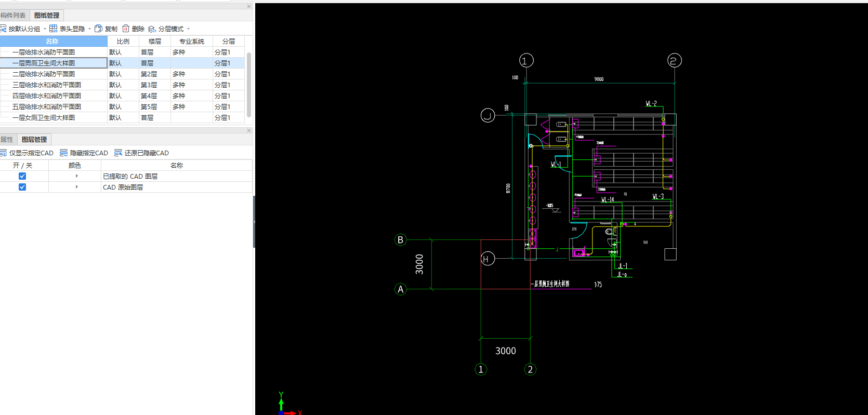Click the 隐藏指定CAD icon
The width and height of the screenshot is (868, 415).
pos(63,153)
